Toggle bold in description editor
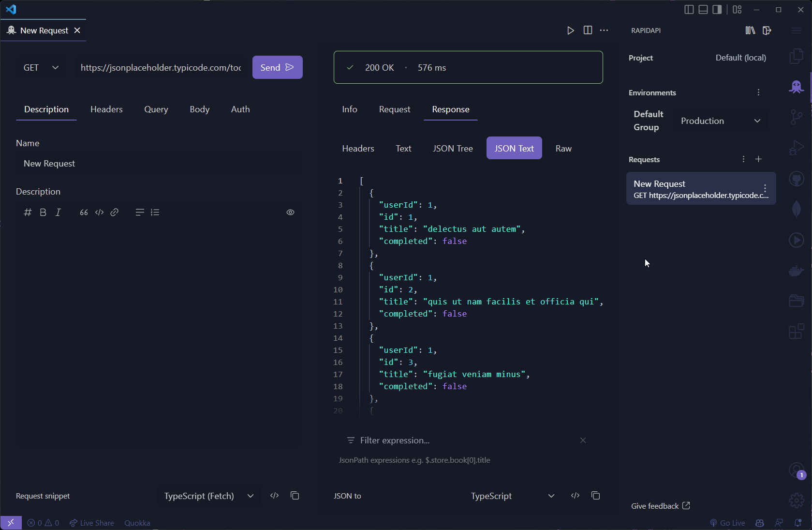The image size is (812, 530). coord(43,212)
